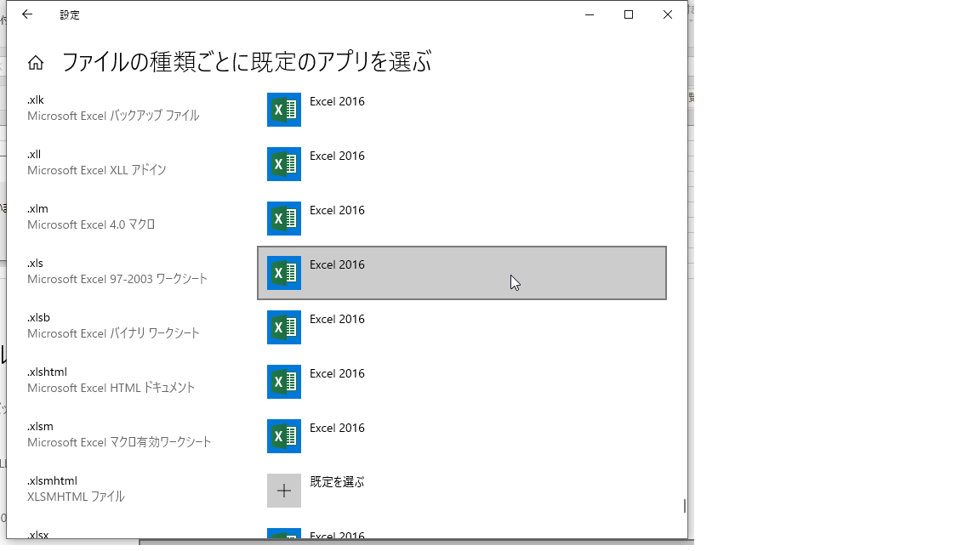Click the .xlsm extension label

pyautogui.click(x=40, y=426)
